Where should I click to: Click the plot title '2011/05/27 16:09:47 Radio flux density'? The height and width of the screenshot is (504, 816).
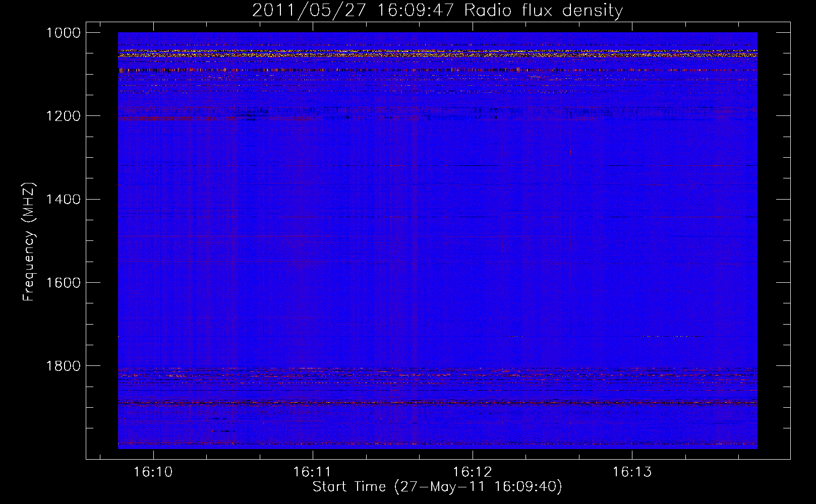tap(437, 11)
